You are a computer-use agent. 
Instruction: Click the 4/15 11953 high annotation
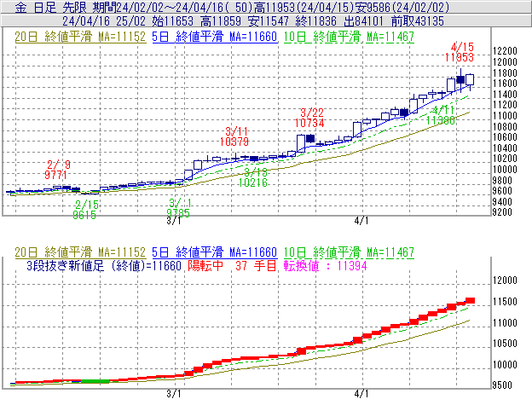[460, 52]
